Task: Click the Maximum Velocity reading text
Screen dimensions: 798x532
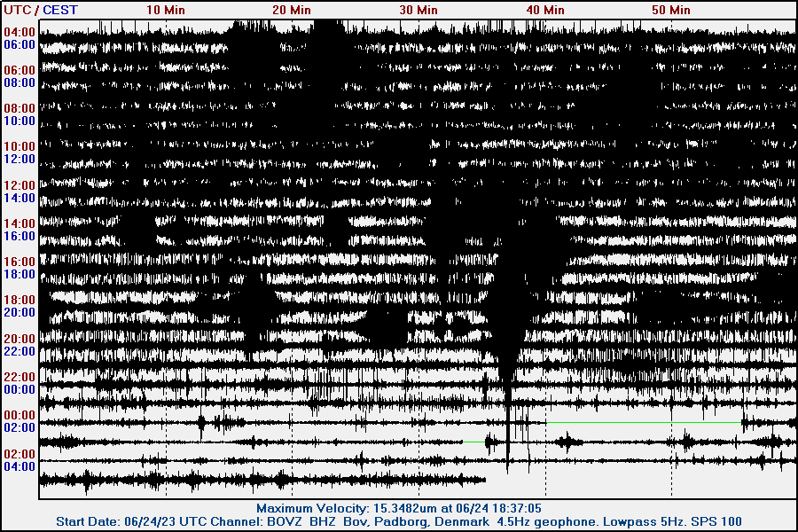Action: 399,508
